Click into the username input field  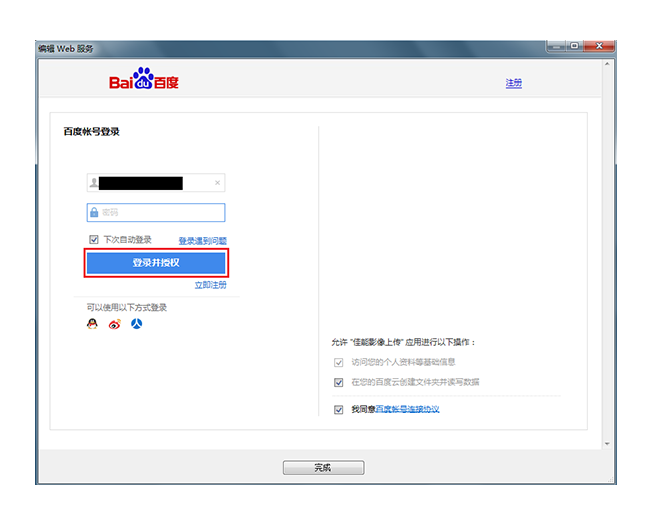[156, 182]
